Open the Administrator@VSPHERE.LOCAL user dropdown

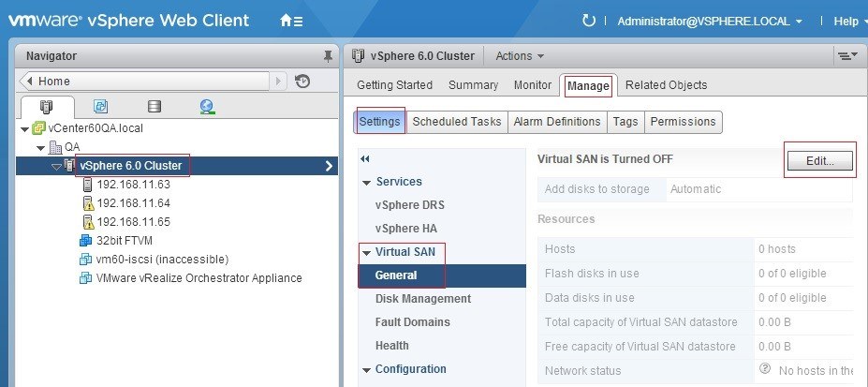710,21
